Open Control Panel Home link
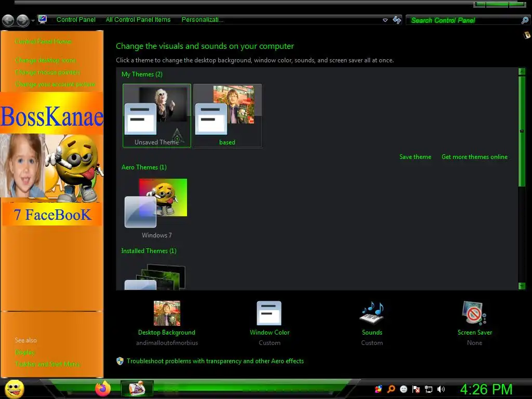Image resolution: width=532 pixels, height=399 pixels. 43,42
